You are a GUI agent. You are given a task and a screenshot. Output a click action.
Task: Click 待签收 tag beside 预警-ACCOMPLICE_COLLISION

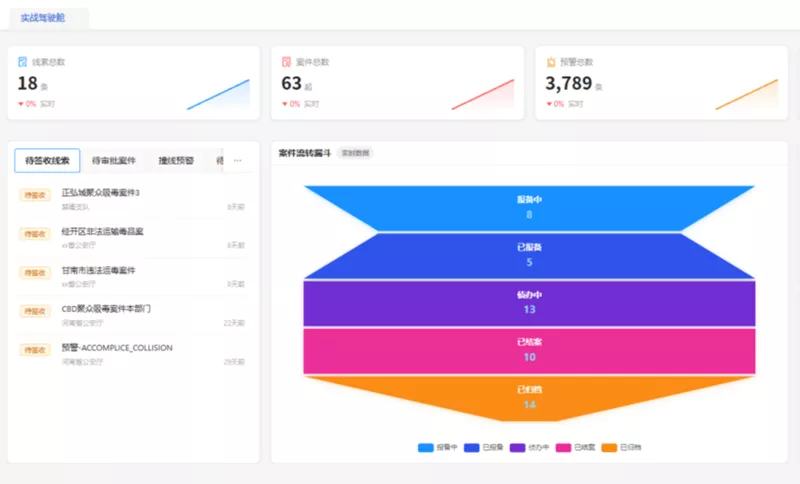point(35,350)
